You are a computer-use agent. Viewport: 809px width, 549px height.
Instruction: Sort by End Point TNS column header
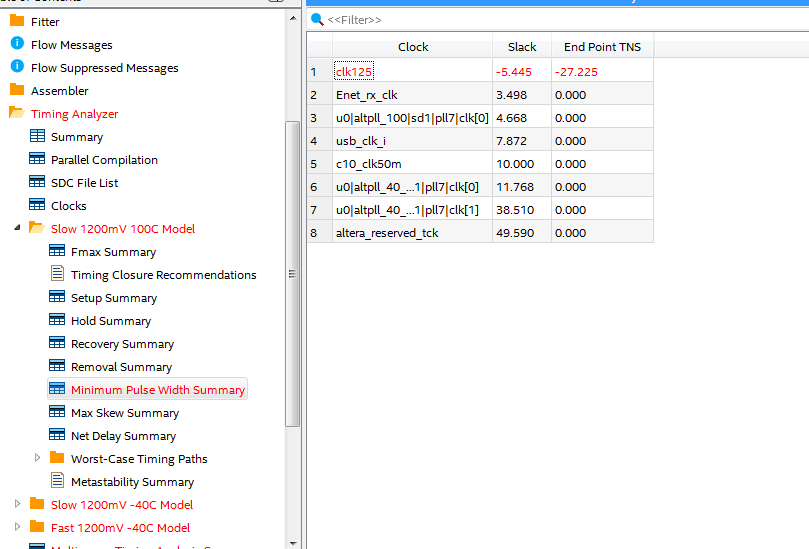(602, 47)
